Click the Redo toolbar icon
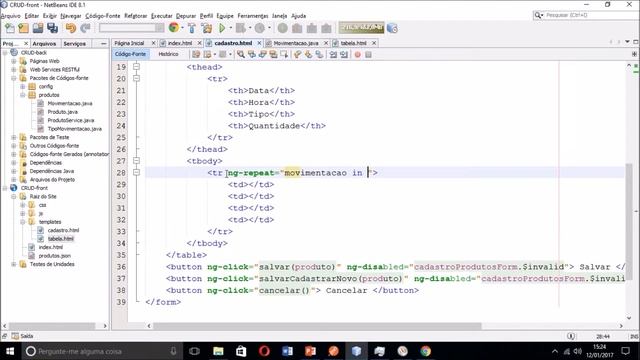Image resolution: width=640 pixels, height=360 pixels. pyautogui.click(x=85, y=28)
